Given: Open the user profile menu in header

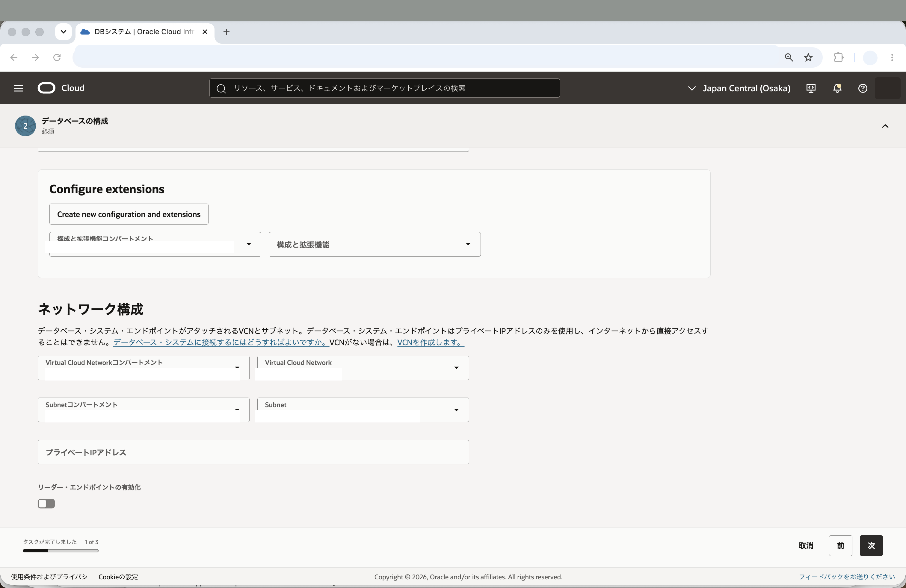Looking at the screenshot, I should tap(887, 88).
